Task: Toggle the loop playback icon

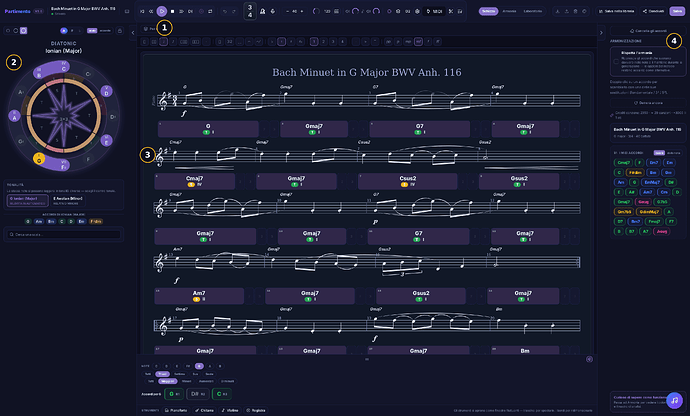Action: coord(210,11)
